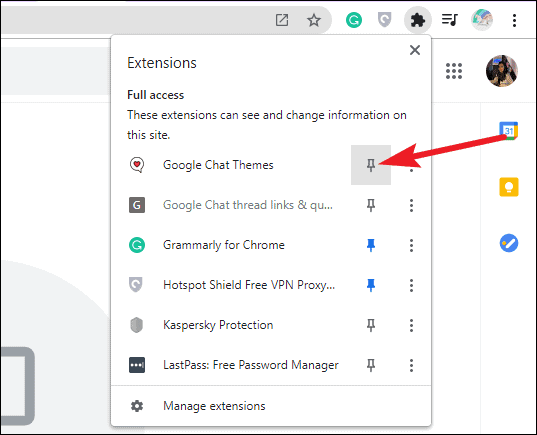
Task: Click the open-in-new-window icon in address bar
Action: tap(282, 20)
